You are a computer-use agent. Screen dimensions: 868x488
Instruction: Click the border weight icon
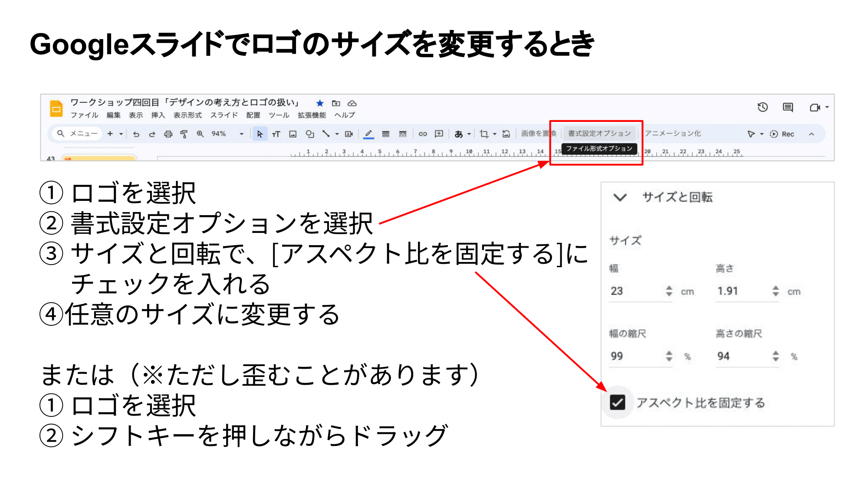[x=385, y=134]
